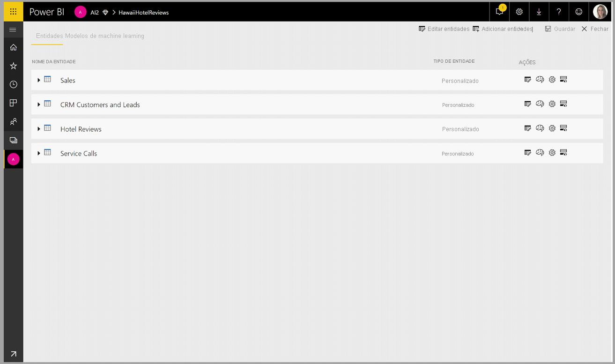
Task: Open the settings gear in the top bar
Action: coord(519,12)
